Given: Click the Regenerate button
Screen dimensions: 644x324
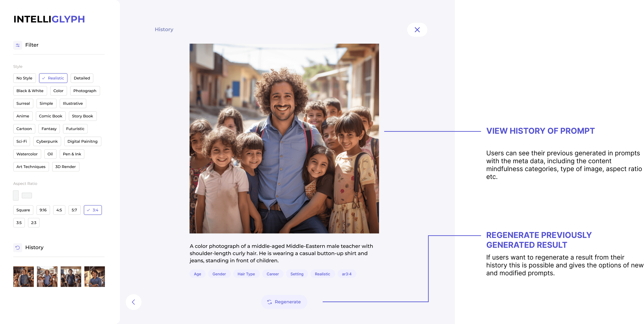Looking at the screenshot, I should click(x=284, y=302).
